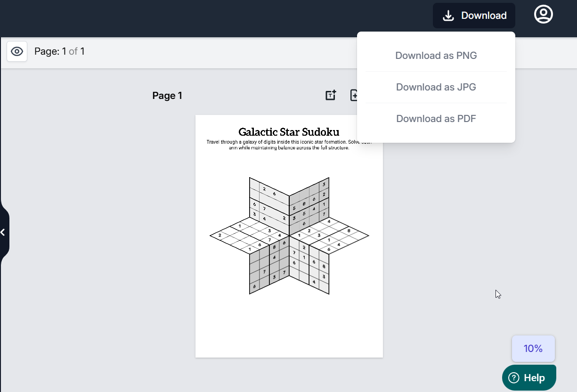577x392 pixels.
Task: Choose Download as PDF
Action: (x=436, y=119)
